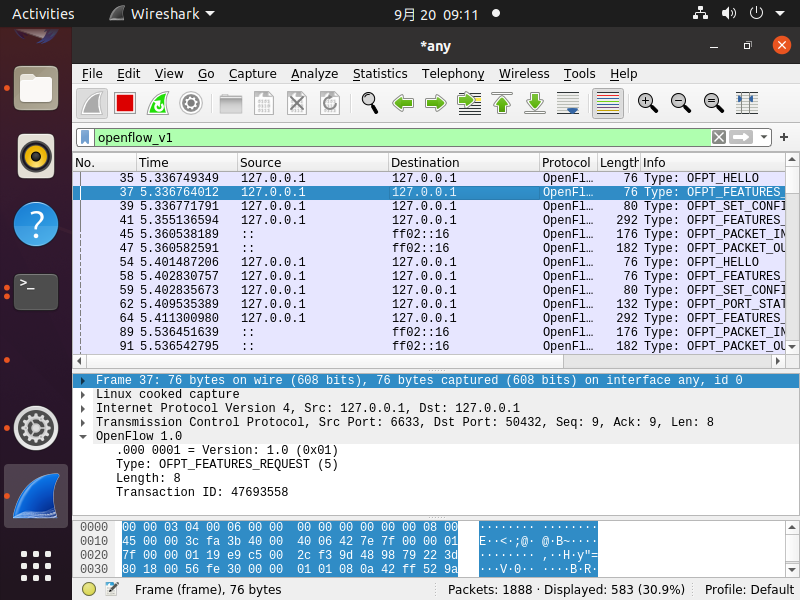Open the Analyze menu
Viewport: 800px width, 600px height.
click(315, 74)
